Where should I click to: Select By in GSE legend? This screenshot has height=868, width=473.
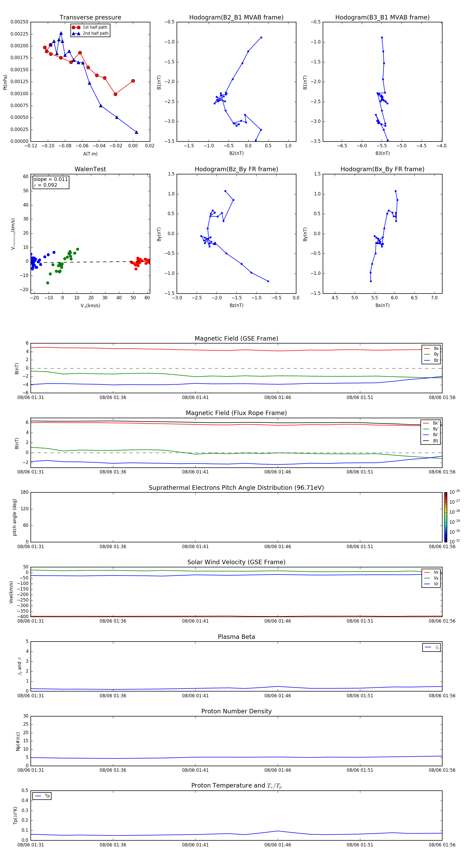[431, 354]
